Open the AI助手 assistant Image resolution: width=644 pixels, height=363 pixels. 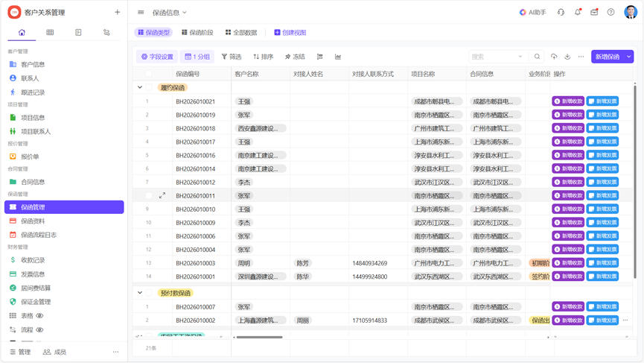point(532,13)
